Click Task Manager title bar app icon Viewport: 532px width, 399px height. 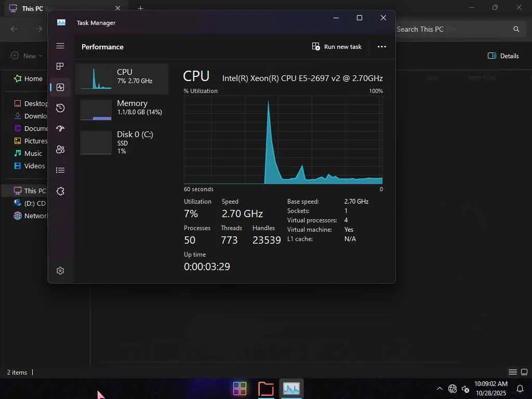(61, 22)
